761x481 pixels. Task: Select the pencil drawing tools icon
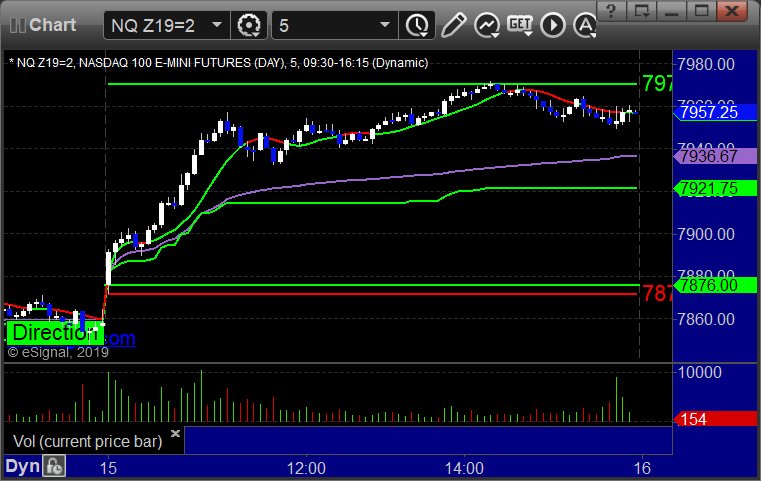454,25
